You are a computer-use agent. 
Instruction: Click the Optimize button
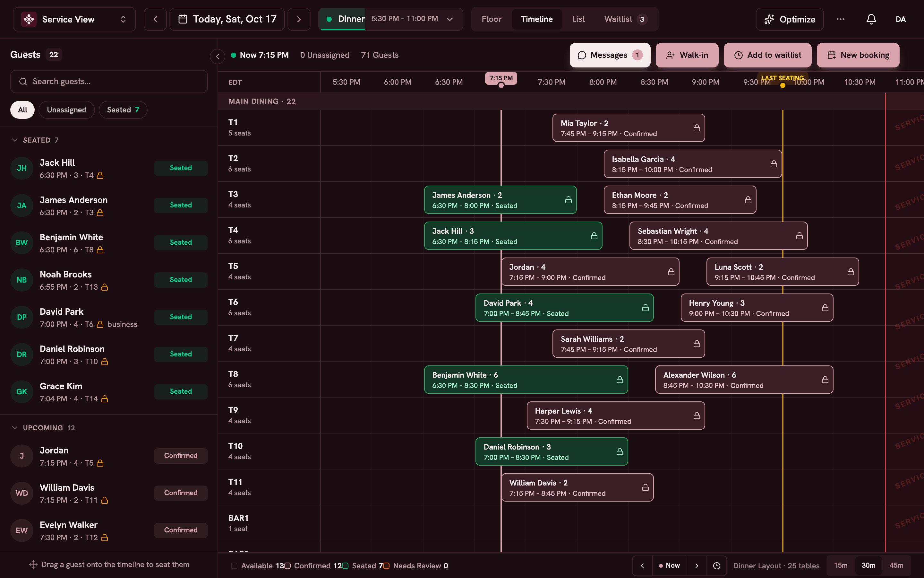click(790, 19)
